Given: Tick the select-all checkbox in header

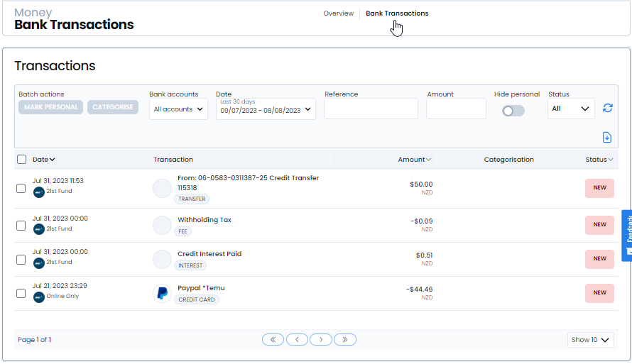Looking at the screenshot, I should pyautogui.click(x=22, y=160).
